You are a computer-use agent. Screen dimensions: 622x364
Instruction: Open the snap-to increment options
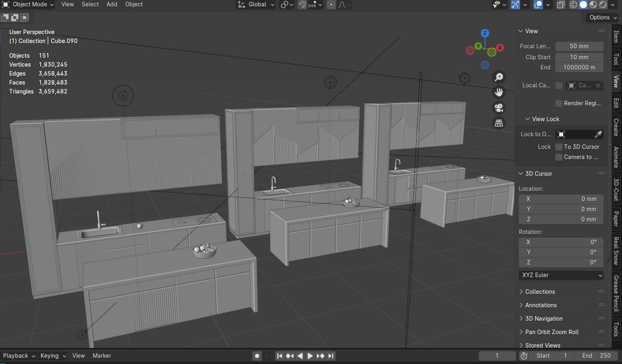point(316,5)
